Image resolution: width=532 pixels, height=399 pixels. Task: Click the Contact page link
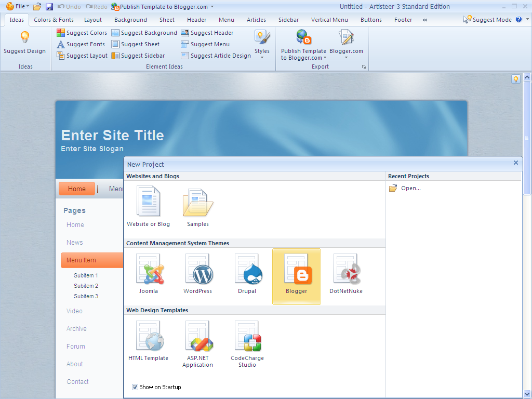click(77, 381)
